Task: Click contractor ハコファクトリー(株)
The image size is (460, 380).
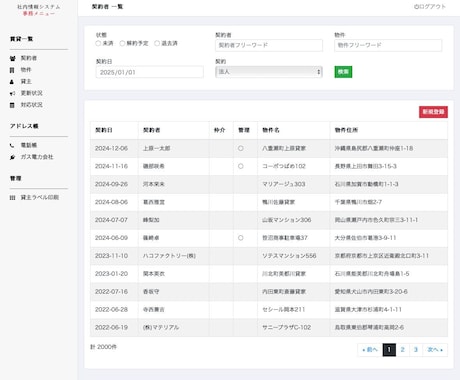Action: 169,256
